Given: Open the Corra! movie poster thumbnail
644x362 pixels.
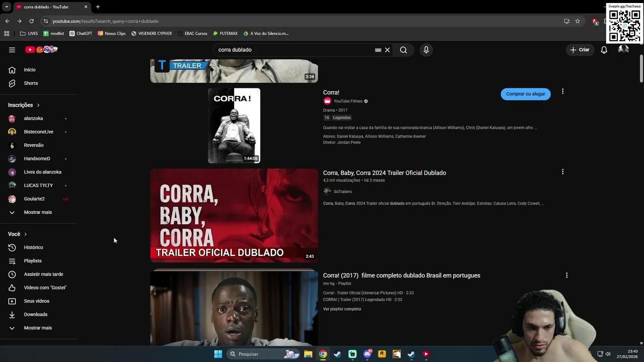Looking at the screenshot, I should tap(234, 126).
